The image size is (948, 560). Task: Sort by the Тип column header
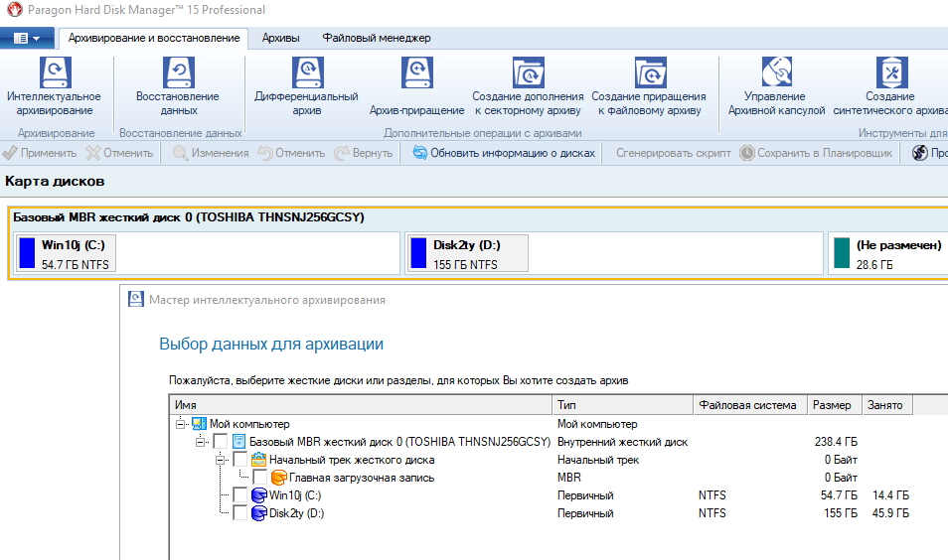tap(623, 405)
